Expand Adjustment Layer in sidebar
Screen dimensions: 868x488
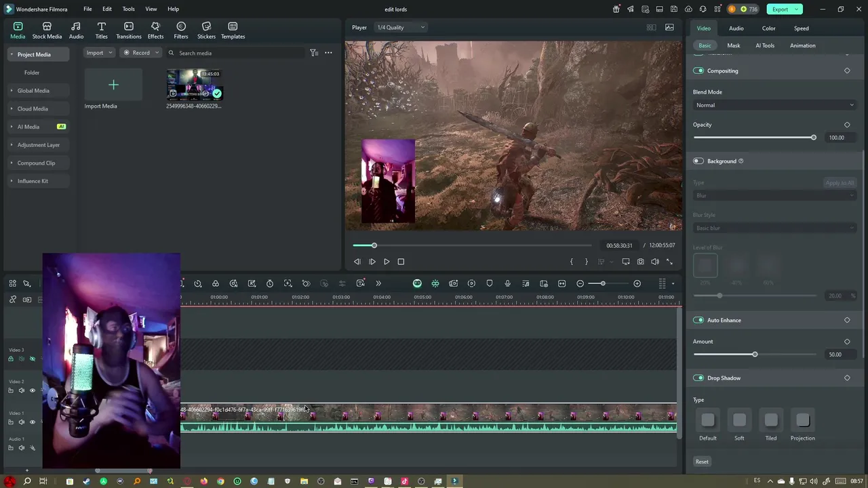(12, 145)
